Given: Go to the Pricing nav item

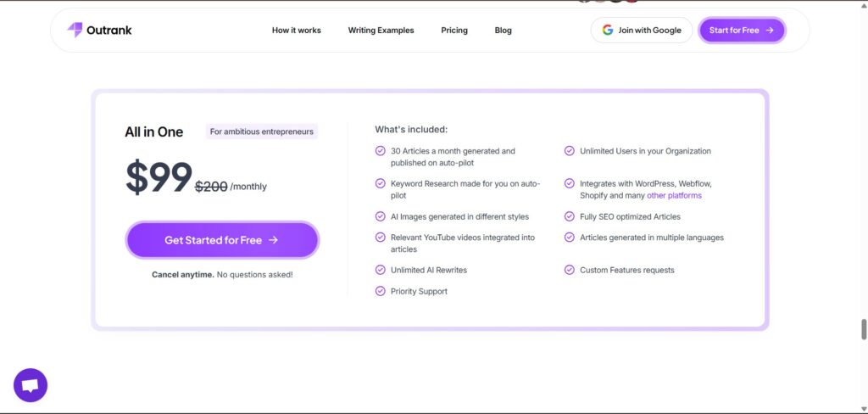Looking at the screenshot, I should 454,31.
